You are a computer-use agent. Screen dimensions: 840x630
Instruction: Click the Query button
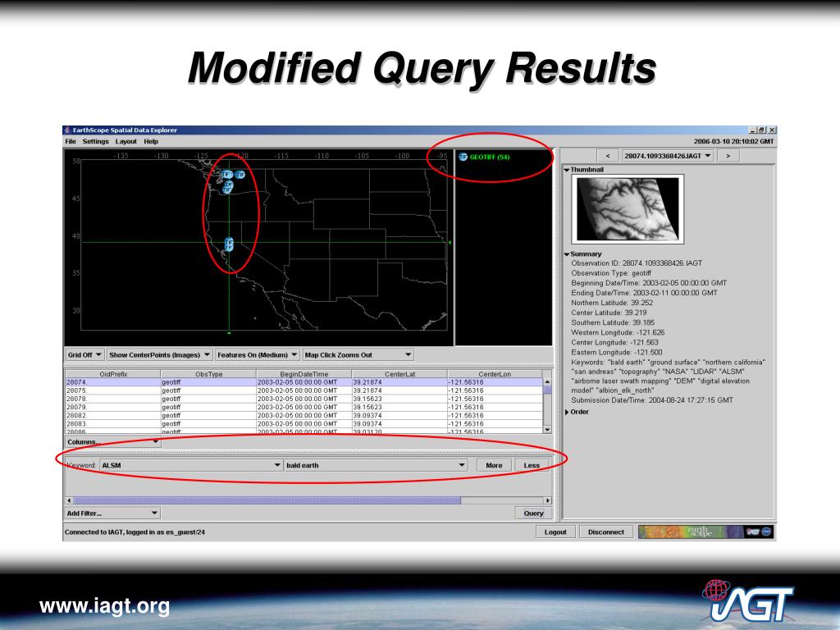[533, 514]
